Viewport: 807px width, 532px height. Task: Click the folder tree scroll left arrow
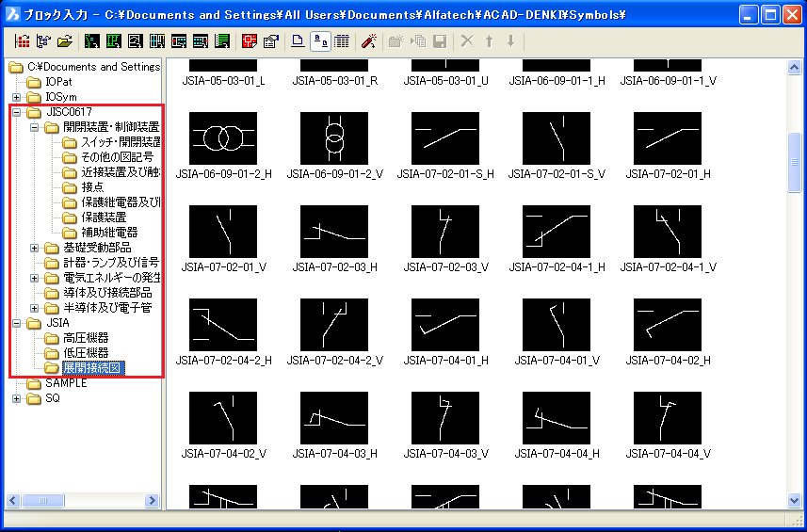(x=14, y=500)
